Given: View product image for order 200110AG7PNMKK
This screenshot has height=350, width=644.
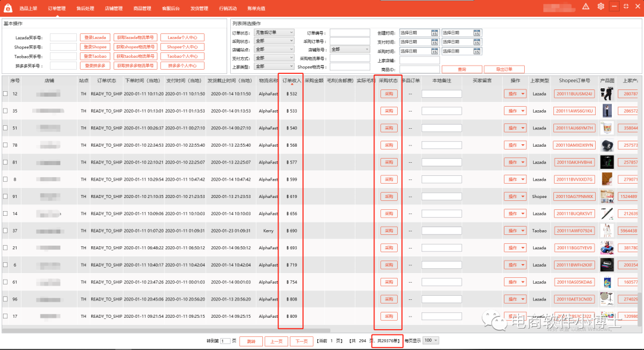Looking at the screenshot, I should coord(606,196).
